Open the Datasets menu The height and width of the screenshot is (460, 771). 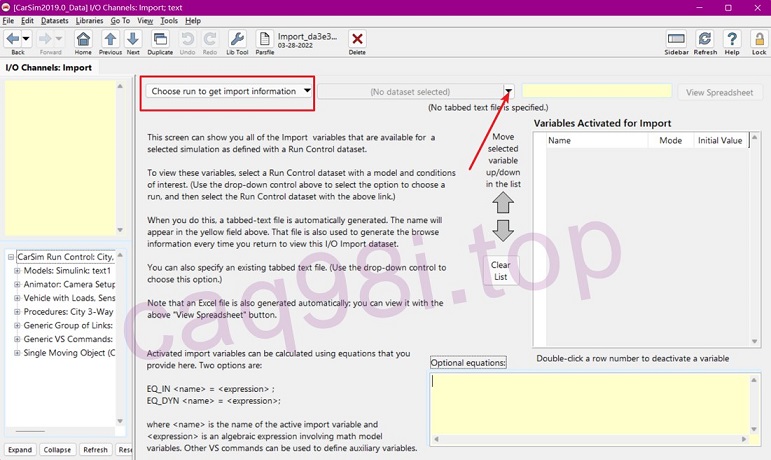tap(55, 21)
